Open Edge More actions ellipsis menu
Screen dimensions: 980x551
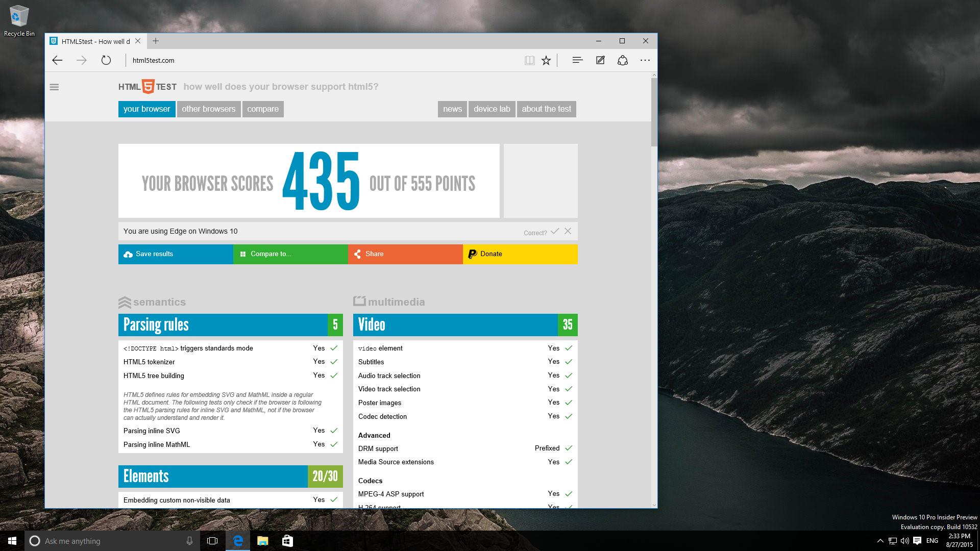[x=645, y=60]
